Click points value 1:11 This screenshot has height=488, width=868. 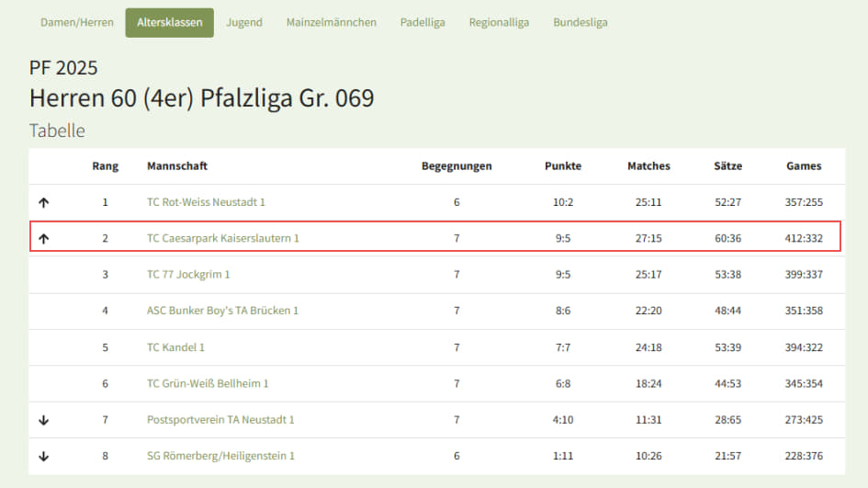tap(563, 456)
